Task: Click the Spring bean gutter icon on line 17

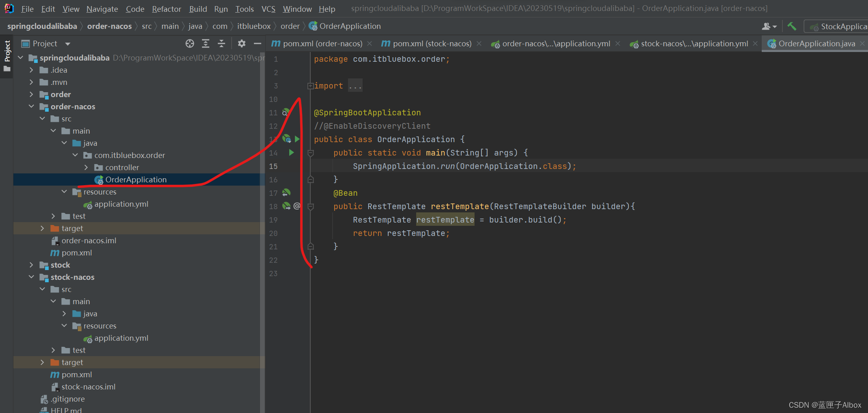Action: [286, 193]
